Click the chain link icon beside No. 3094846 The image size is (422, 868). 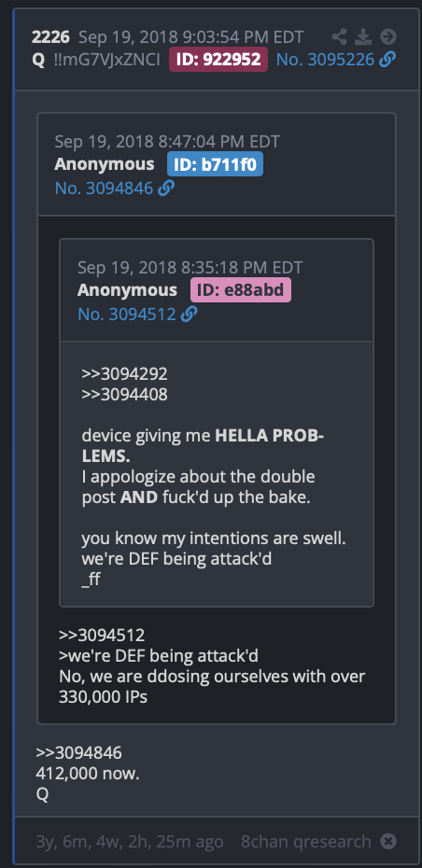[165, 189]
